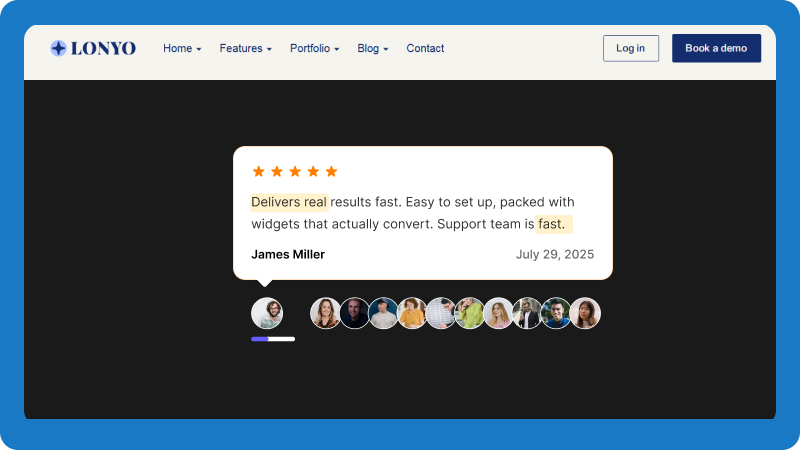800x450 pixels.
Task: Go to the Contact page
Action: click(425, 48)
